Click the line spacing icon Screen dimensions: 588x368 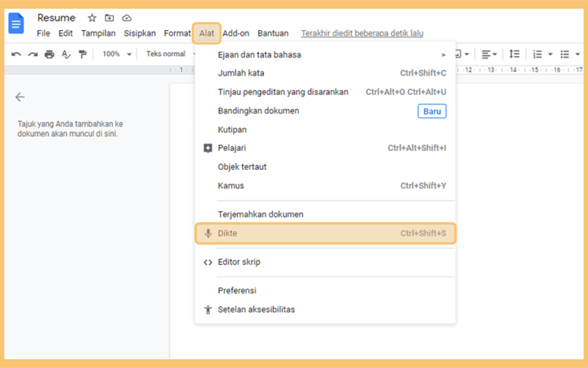pos(514,54)
